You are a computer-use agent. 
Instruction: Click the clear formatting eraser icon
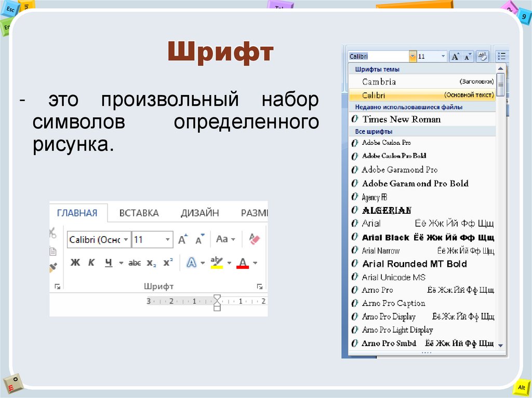[254, 239]
